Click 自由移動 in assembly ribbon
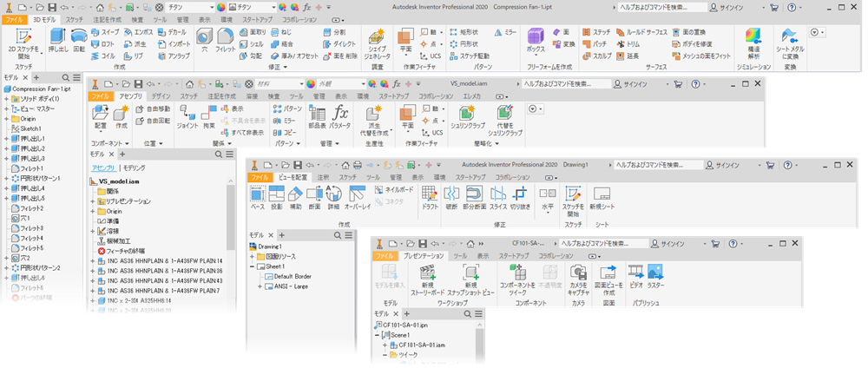Viewport: 868px width, 368px height. tap(153, 109)
